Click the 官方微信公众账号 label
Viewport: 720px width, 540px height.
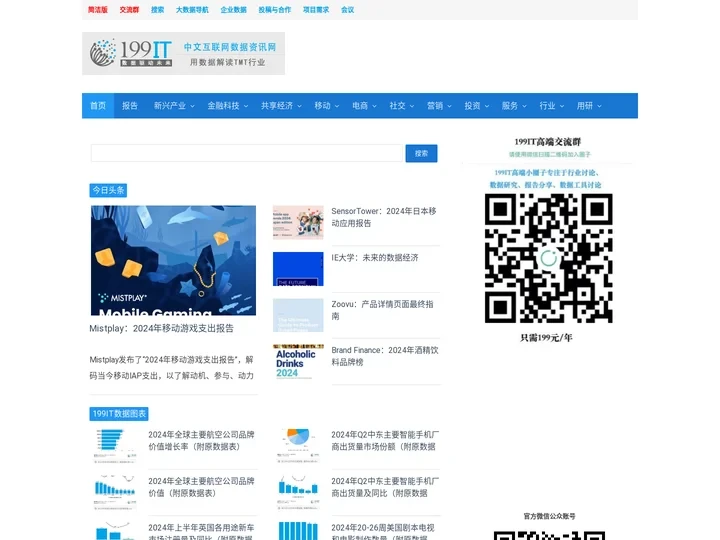click(x=549, y=516)
